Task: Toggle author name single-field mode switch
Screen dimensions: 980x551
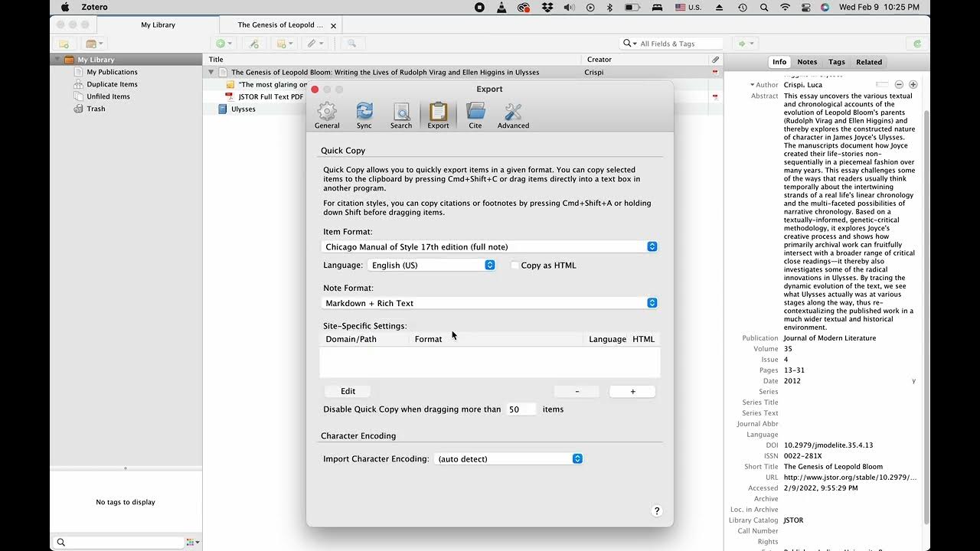Action: coord(883,84)
